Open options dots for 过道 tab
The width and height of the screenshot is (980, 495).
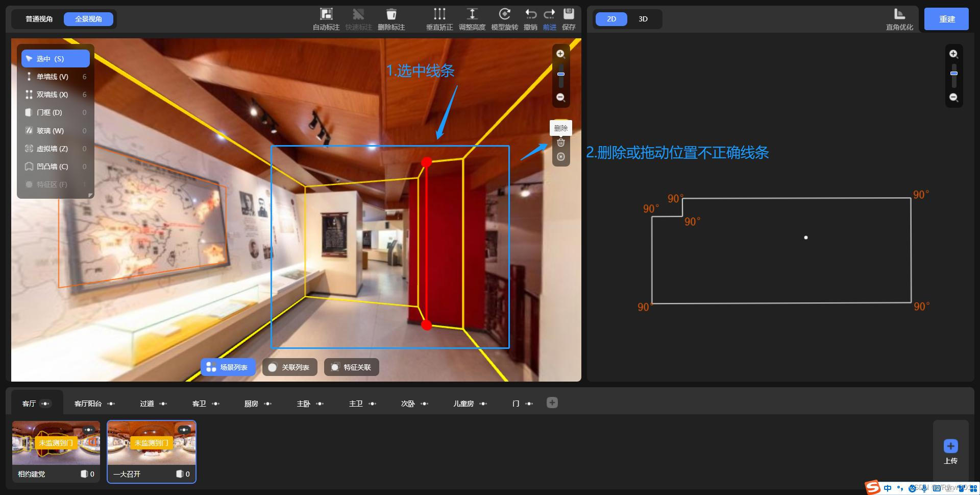click(163, 404)
